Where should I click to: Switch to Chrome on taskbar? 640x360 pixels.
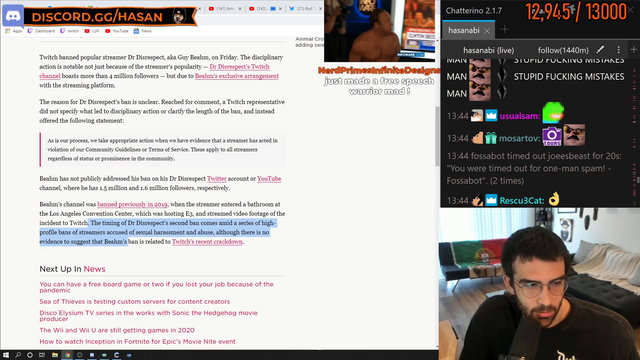tap(67, 355)
